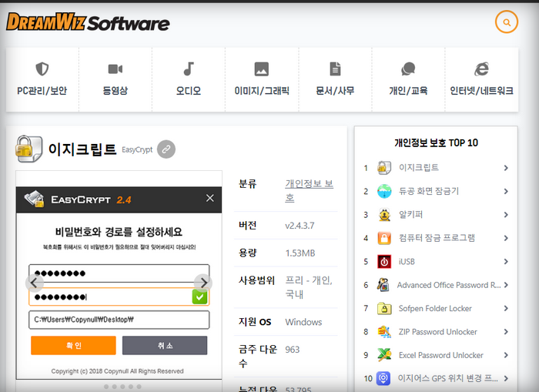Open the orange search icon

[x=507, y=22]
